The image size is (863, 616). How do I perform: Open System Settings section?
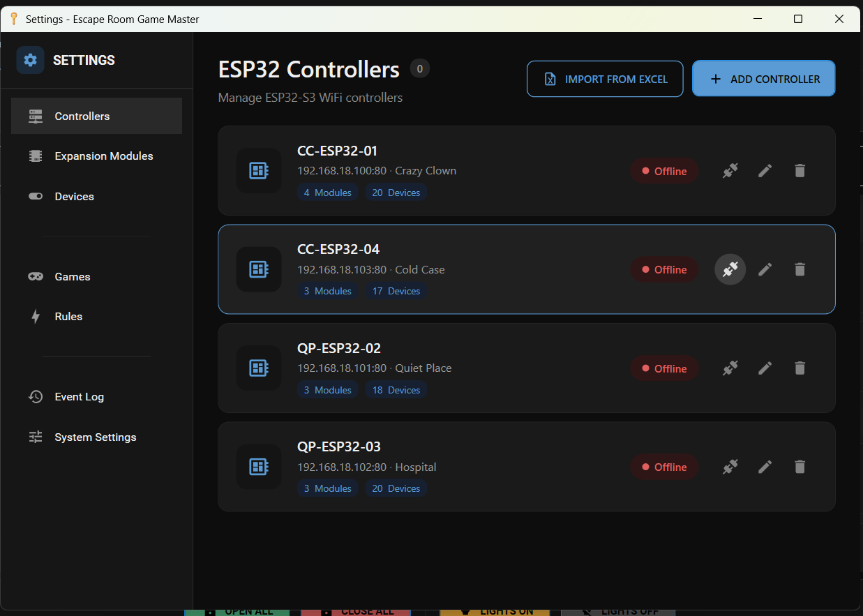96,437
